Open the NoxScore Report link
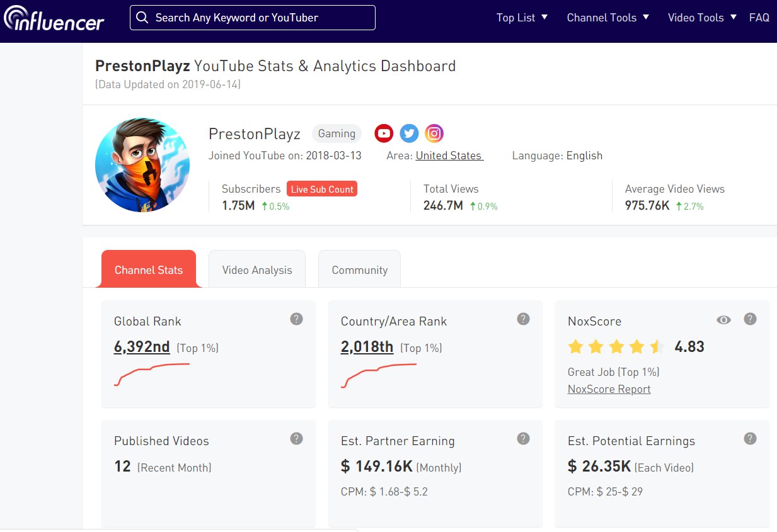This screenshot has height=532, width=777. click(x=609, y=389)
